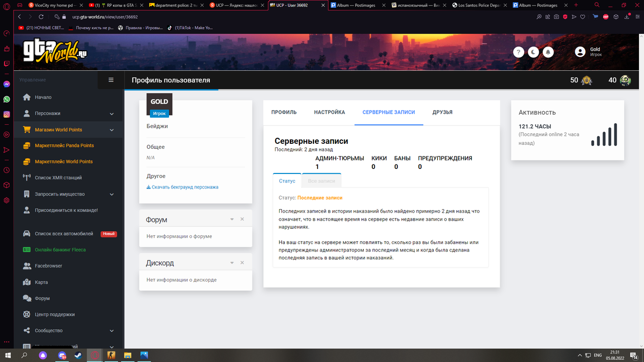Viewport: 644px width, 362px height.
Task: Click the question mark help icon
Action: point(519,52)
